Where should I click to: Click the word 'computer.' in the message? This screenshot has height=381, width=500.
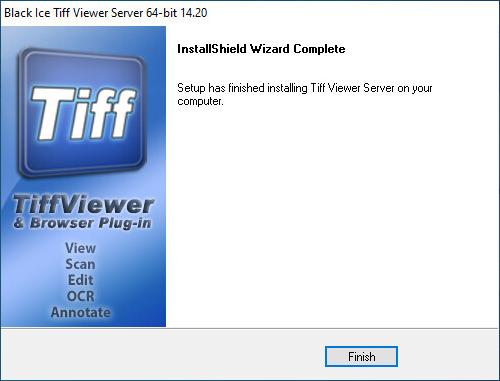tap(200, 101)
